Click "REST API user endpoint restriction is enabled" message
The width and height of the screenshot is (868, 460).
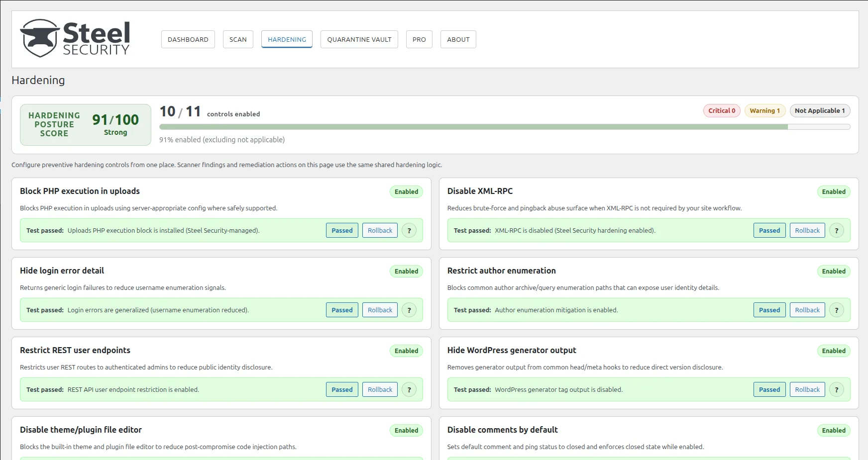(133, 389)
